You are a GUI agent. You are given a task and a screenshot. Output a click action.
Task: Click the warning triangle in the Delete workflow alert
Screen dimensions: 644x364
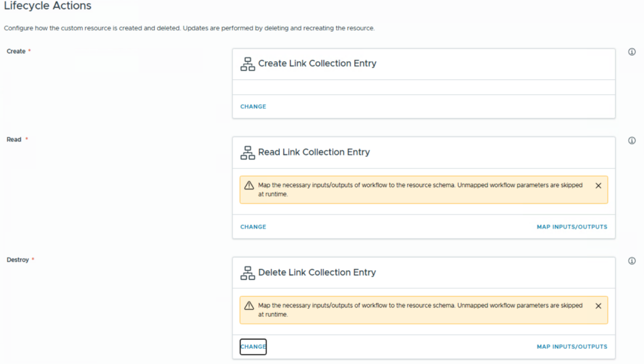point(249,306)
